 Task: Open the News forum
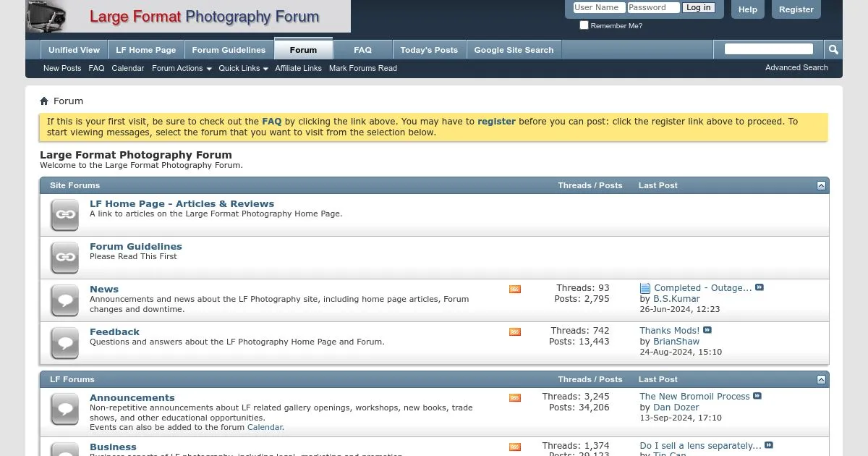[104, 290]
